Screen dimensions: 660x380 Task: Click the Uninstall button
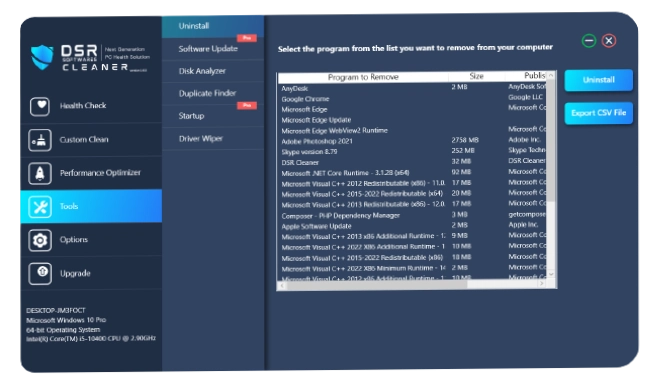598,80
